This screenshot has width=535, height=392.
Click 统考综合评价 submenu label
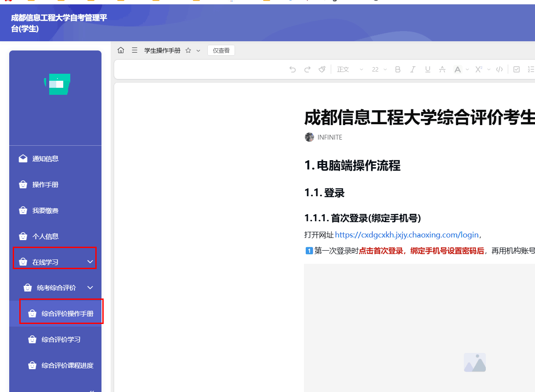tap(56, 288)
